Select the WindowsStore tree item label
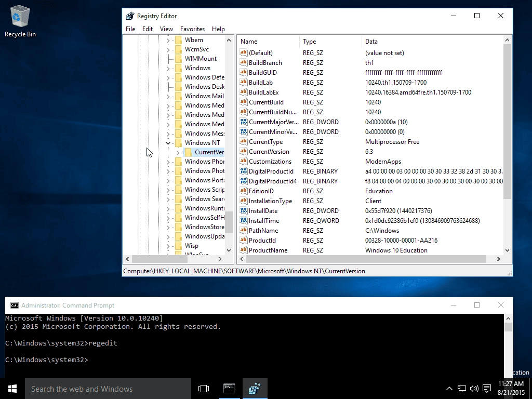 (205, 227)
